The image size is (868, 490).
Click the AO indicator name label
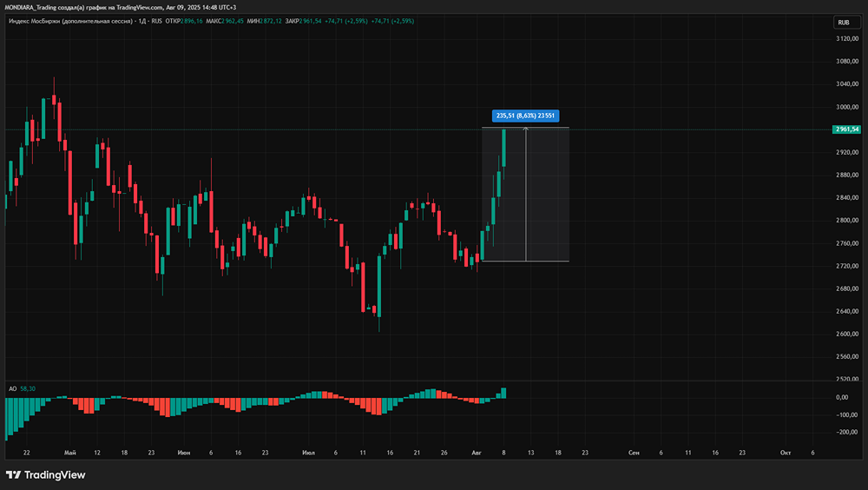click(13, 388)
